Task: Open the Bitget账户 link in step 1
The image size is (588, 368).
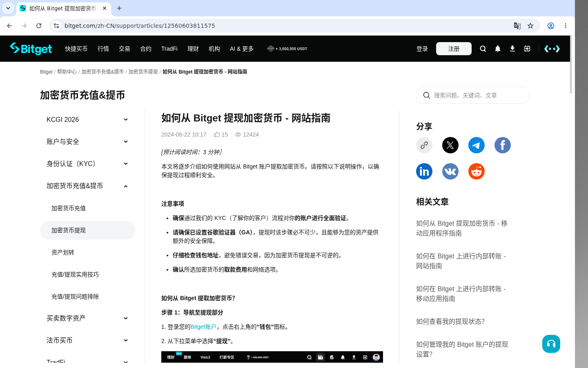Action: click(203, 327)
